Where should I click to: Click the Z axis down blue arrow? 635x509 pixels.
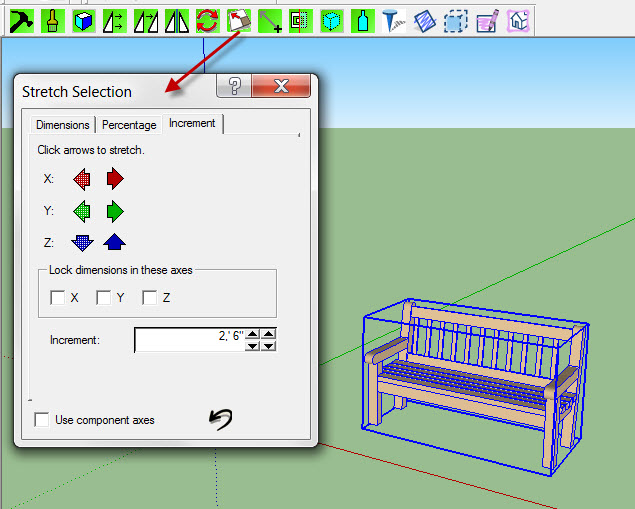pos(82,243)
